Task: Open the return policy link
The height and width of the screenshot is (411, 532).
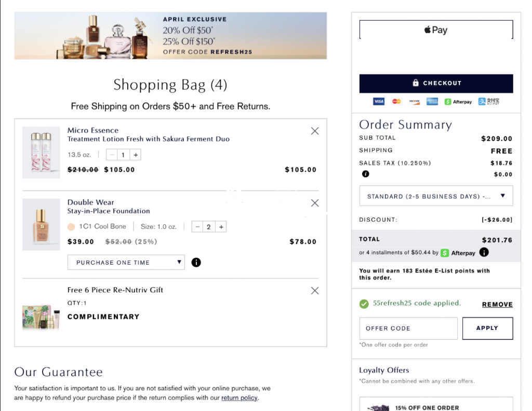Action: (x=240, y=398)
